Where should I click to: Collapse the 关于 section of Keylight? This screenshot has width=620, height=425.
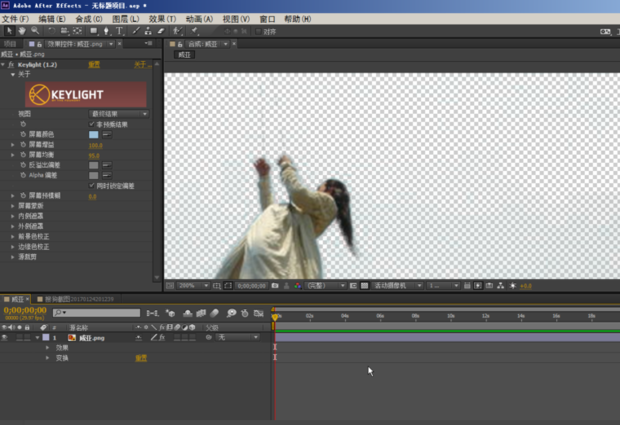tap(13, 74)
